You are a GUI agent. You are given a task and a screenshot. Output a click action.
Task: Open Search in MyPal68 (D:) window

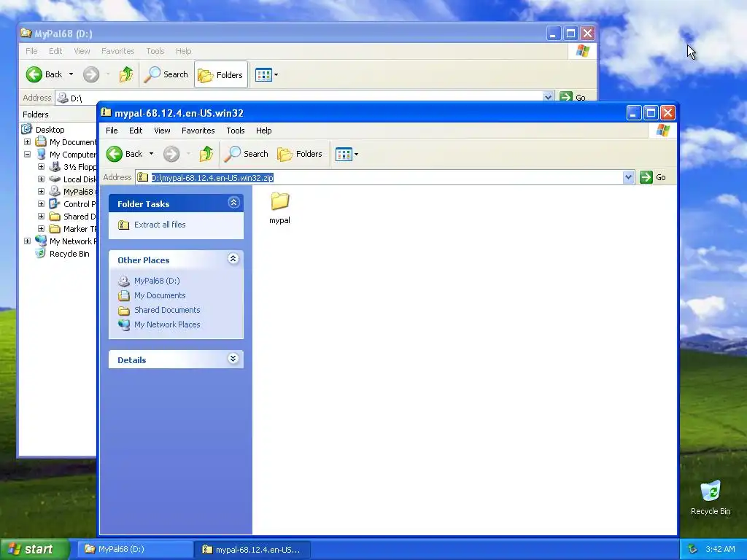[x=166, y=74]
